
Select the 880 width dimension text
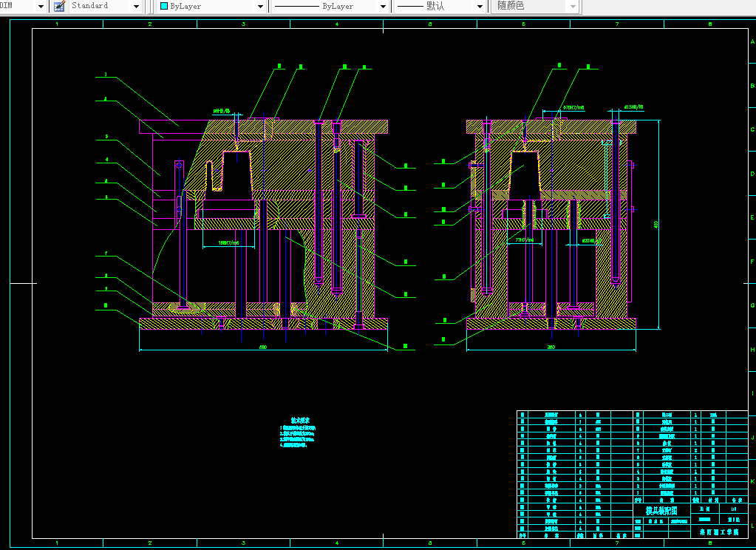pyautogui.click(x=263, y=347)
